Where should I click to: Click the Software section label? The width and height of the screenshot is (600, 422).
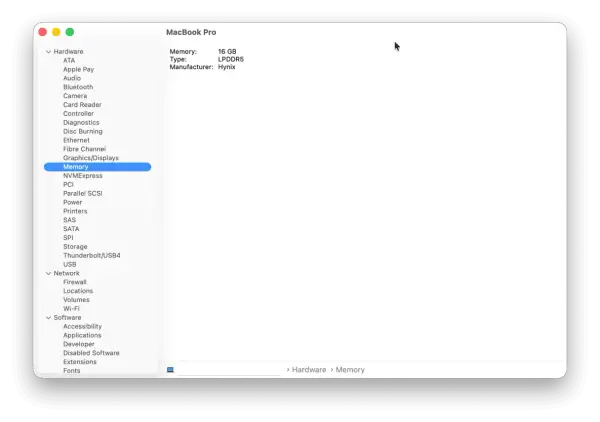67,318
